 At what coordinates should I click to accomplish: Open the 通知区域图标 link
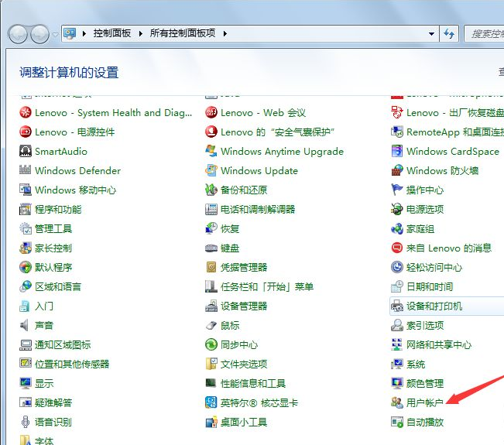pos(63,344)
